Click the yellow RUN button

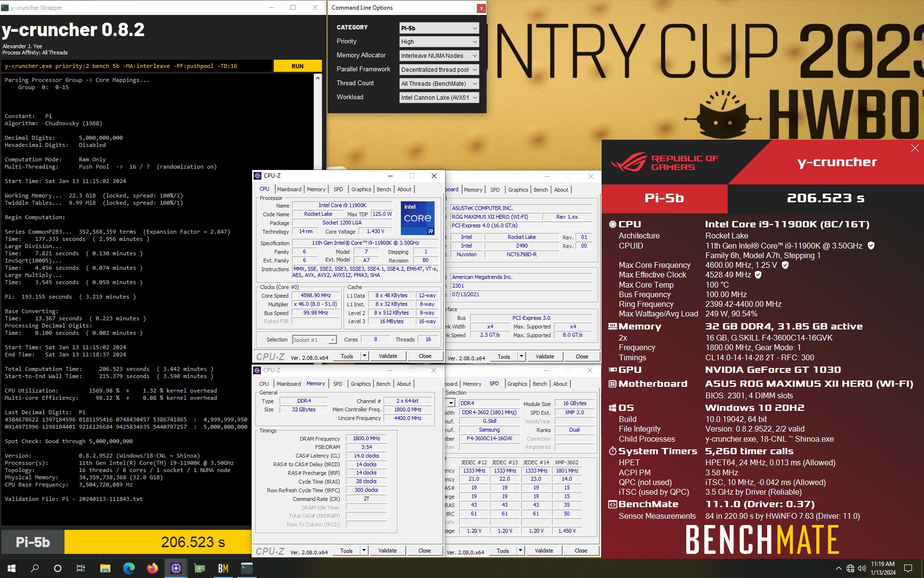pos(297,66)
